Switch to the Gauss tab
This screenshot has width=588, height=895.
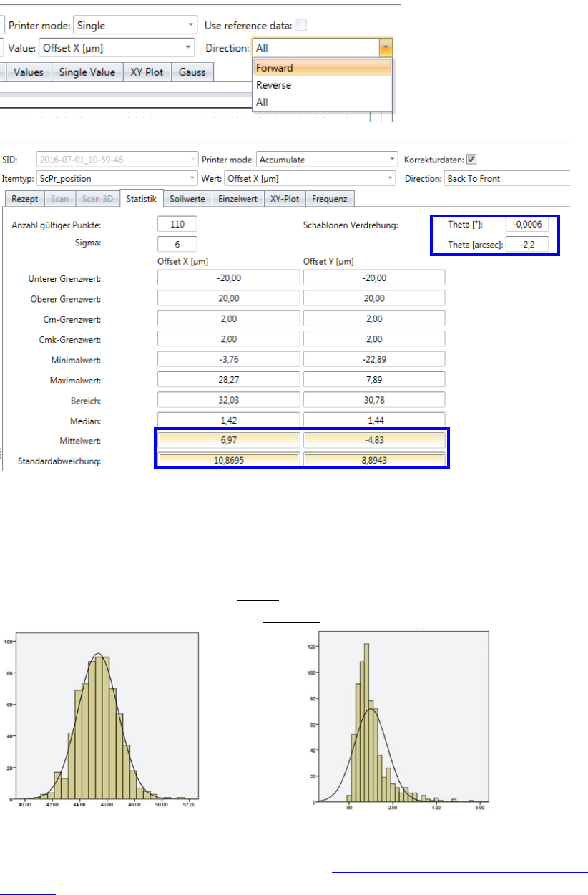(x=192, y=72)
